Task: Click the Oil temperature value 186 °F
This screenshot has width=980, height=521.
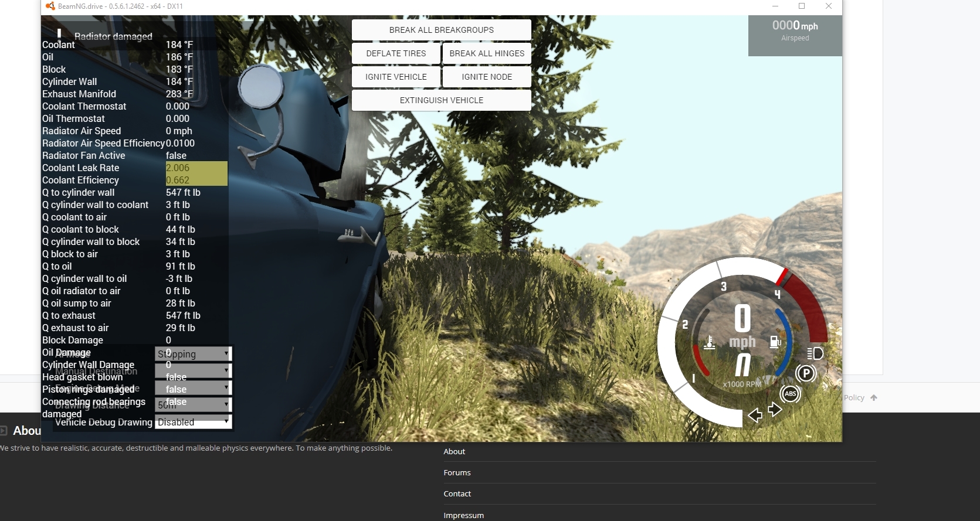Action: pyautogui.click(x=179, y=57)
